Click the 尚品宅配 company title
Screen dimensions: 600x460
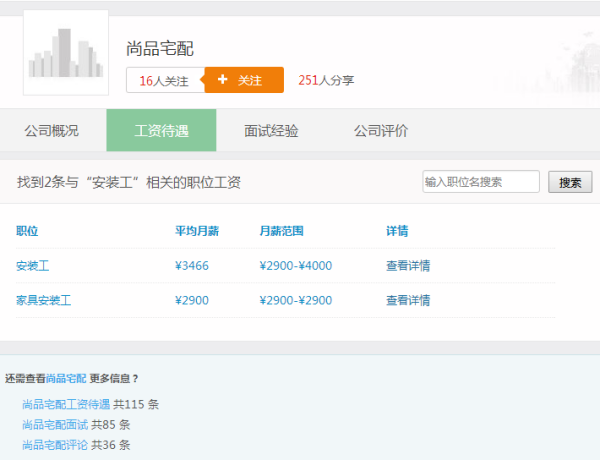(x=160, y=49)
